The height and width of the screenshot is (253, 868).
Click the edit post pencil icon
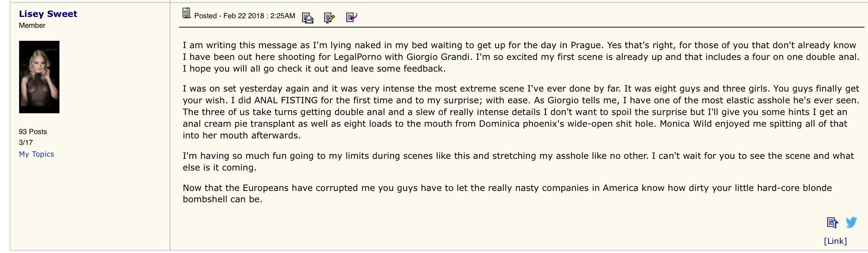pos(329,18)
